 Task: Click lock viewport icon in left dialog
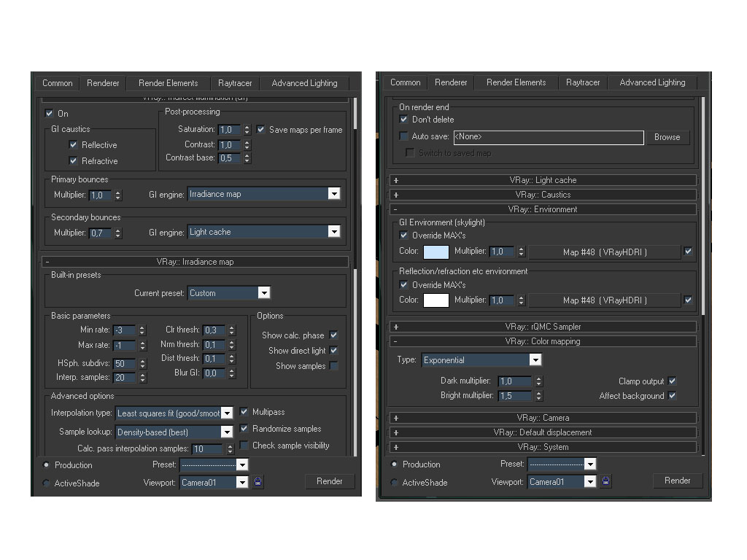(258, 481)
